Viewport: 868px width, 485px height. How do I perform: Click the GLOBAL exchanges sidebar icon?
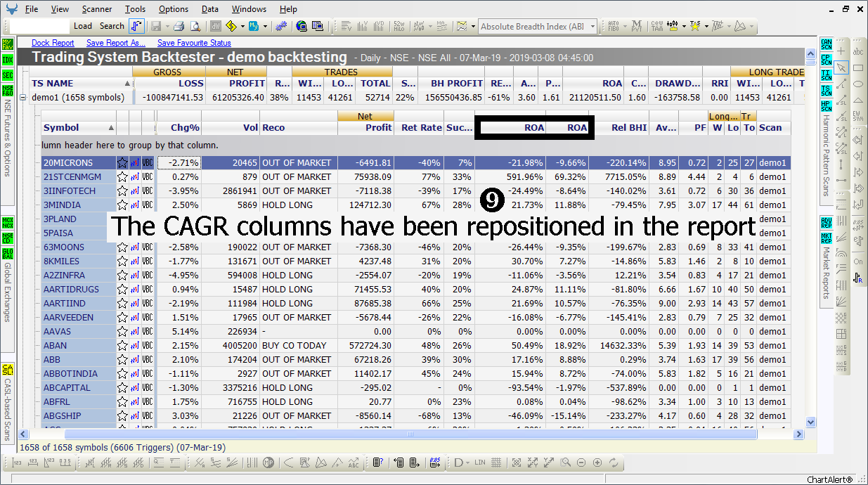click(x=8, y=253)
